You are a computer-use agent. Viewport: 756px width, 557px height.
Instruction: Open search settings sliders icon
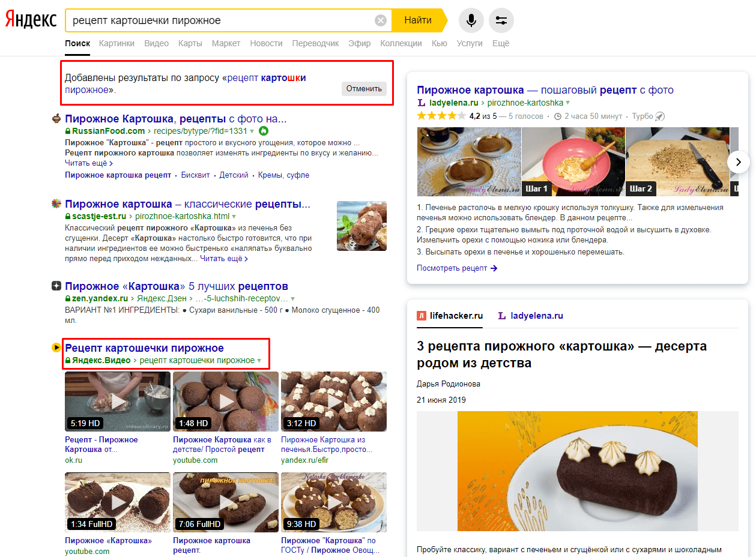tap(501, 20)
